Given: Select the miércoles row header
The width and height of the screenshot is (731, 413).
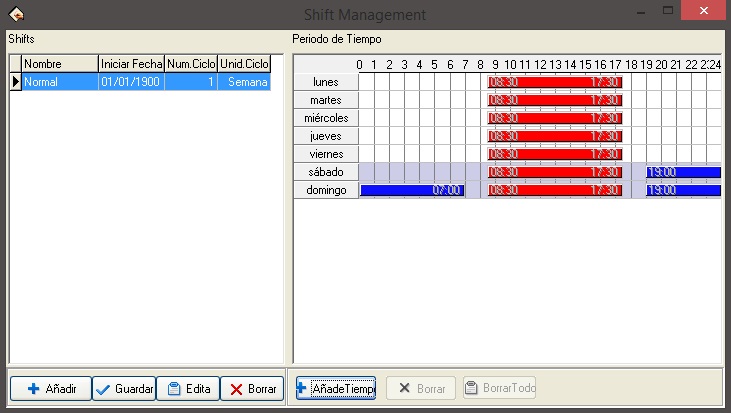Looking at the screenshot, I should [326, 118].
